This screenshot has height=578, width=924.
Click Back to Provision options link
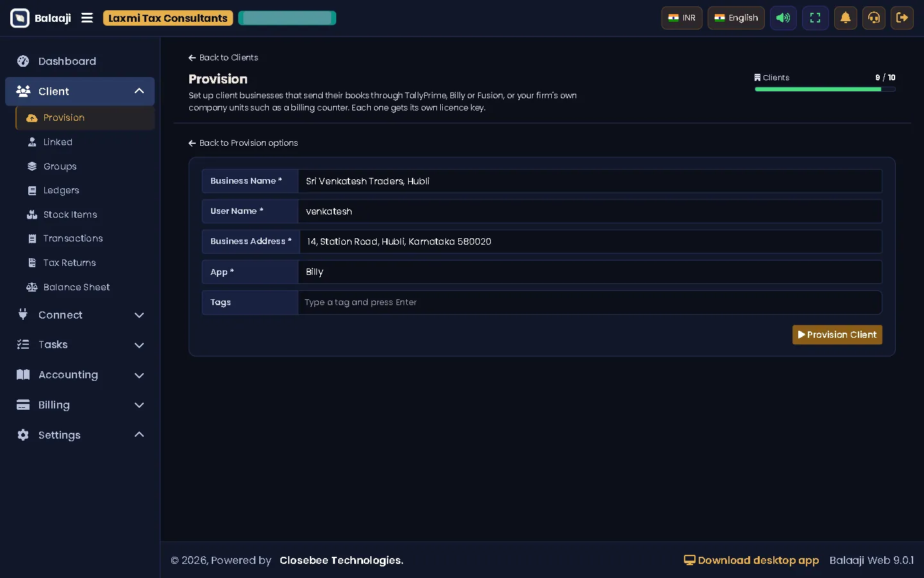click(243, 143)
